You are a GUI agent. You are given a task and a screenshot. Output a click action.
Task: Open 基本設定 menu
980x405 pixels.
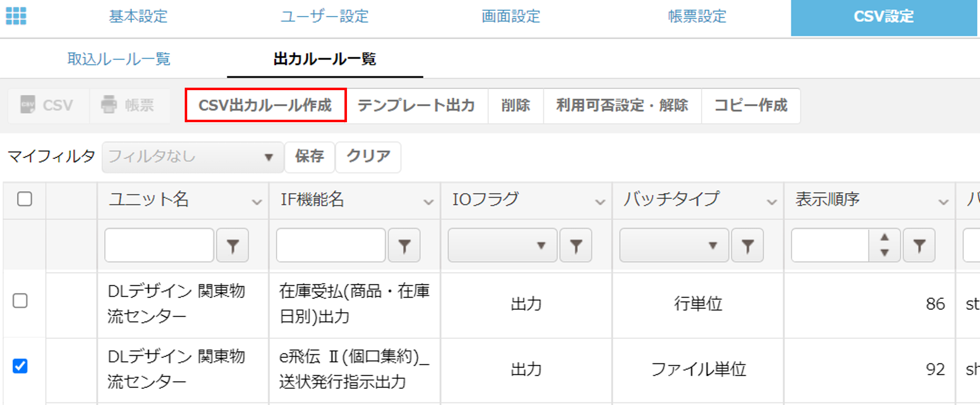(x=138, y=16)
